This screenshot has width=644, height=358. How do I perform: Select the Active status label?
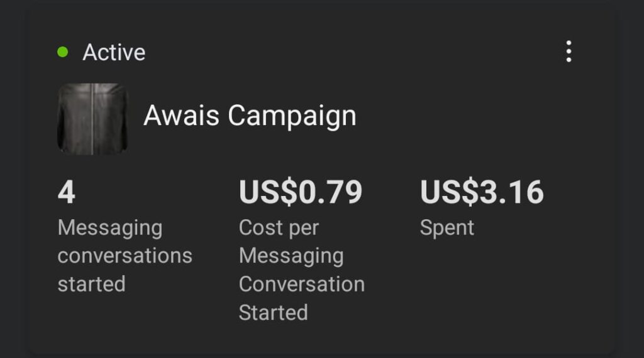[114, 53]
